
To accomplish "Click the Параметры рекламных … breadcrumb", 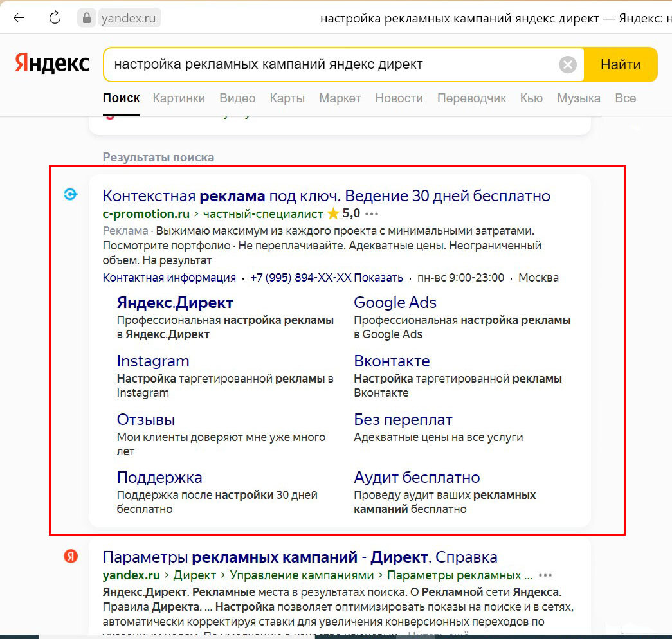I will point(460,575).
